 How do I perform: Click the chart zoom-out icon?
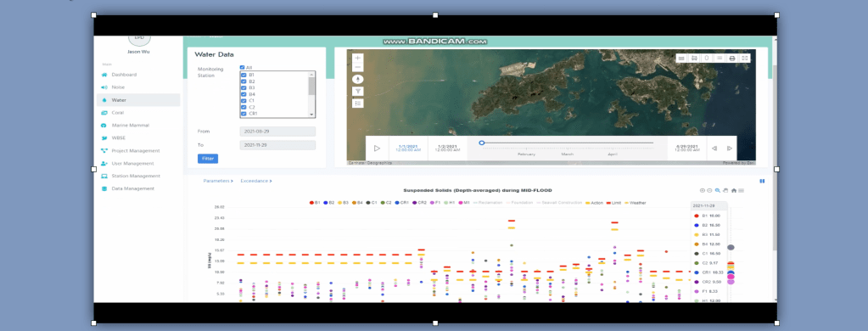(709, 190)
